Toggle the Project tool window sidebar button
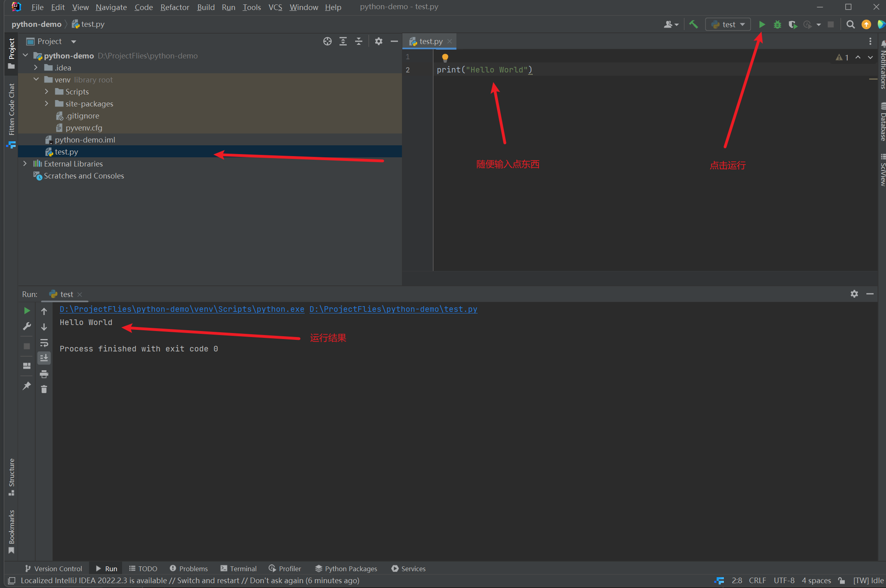Image resolution: width=886 pixels, height=588 pixels. (11, 53)
